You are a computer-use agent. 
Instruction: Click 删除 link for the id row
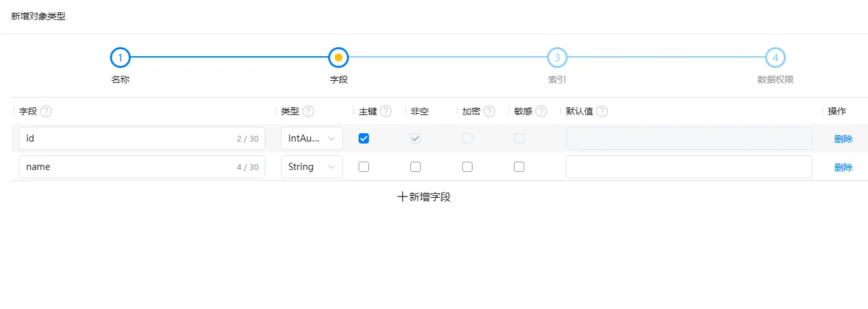tap(843, 139)
